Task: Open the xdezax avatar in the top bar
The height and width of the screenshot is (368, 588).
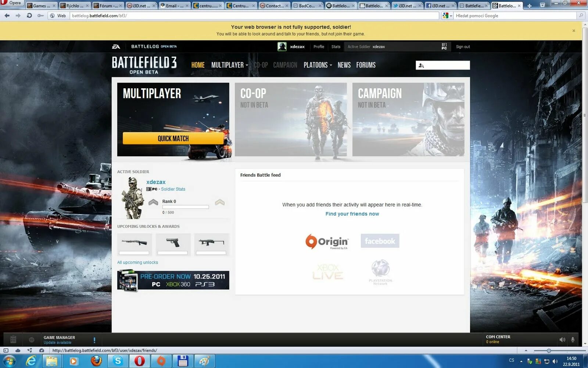Action: tap(282, 47)
